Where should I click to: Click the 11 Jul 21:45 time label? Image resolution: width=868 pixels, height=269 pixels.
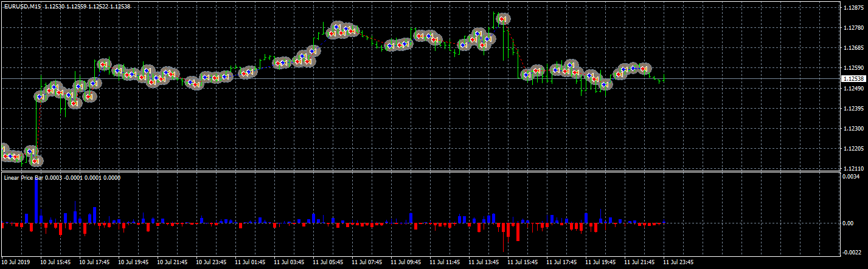pos(639,262)
